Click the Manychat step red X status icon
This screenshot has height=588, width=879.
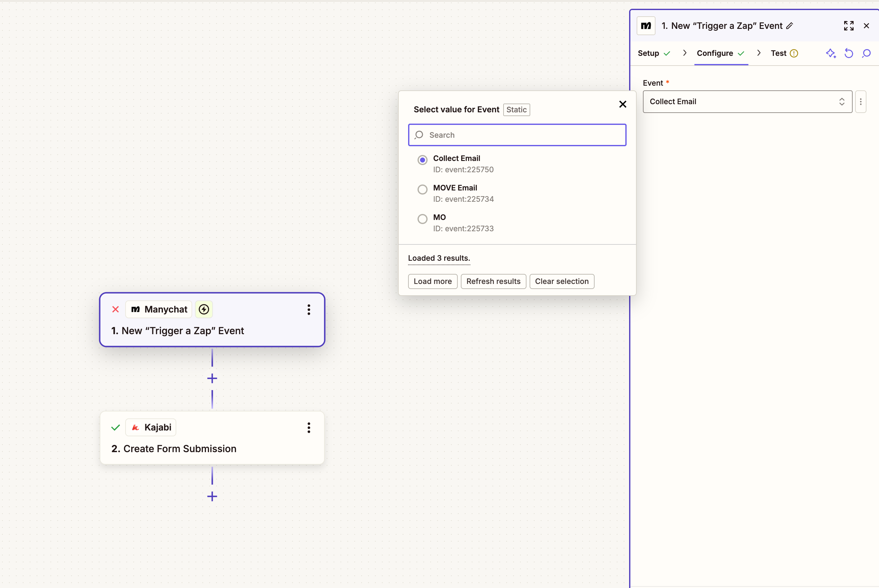pyautogui.click(x=116, y=309)
